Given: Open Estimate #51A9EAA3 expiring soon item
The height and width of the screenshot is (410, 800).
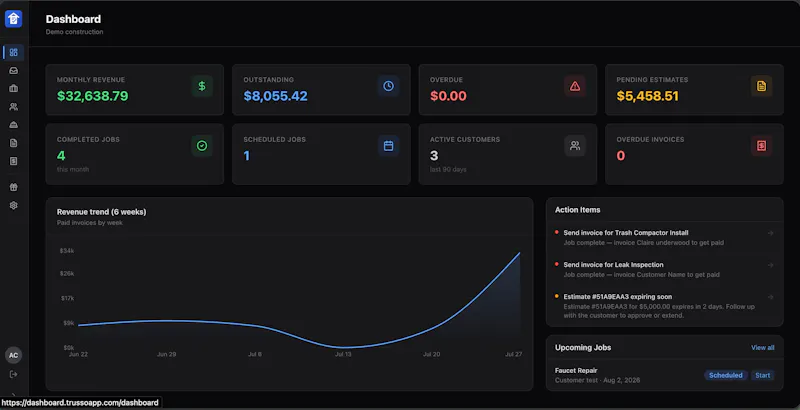Looking at the screenshot, I should click(x=664, y=306).
